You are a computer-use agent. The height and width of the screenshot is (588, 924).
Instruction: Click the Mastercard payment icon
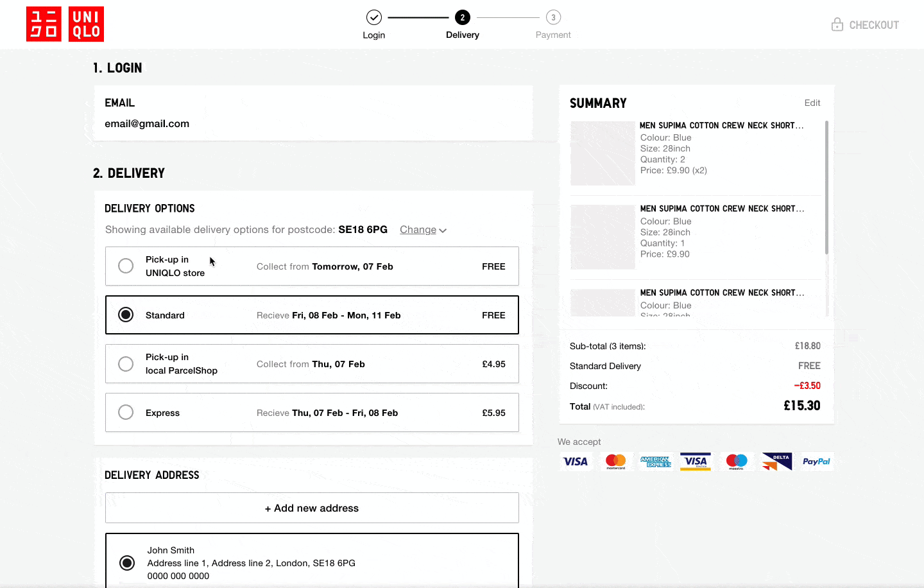tap(615, 462)
